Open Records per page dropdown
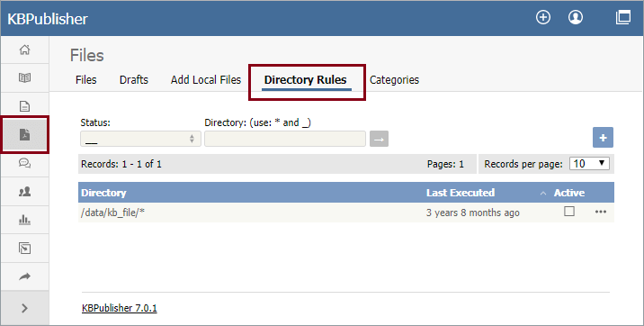The width and height of the screenshot is (644, 326). (589, 164)
